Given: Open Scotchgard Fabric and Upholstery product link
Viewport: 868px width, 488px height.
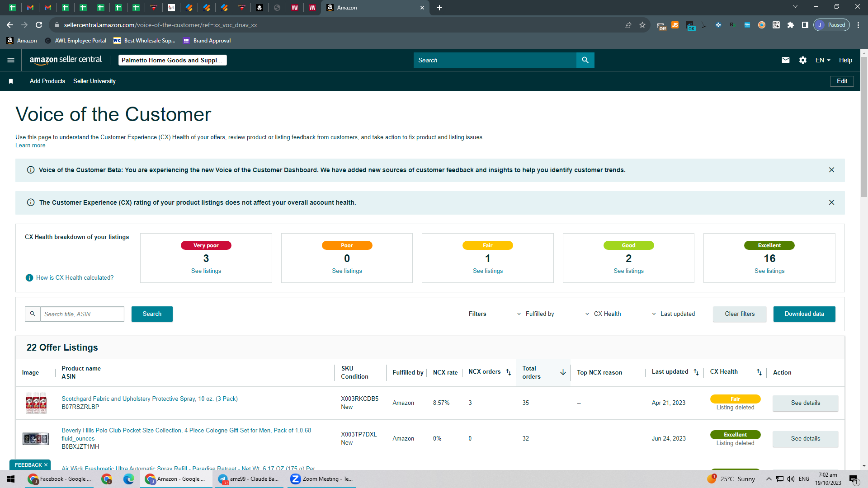Looking at the screenshot, I should click(x=150, y=399).
